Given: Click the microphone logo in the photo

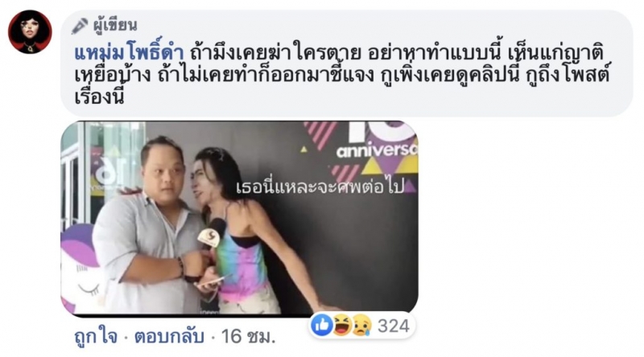Looking at the screenshot, I should point(208,237).
